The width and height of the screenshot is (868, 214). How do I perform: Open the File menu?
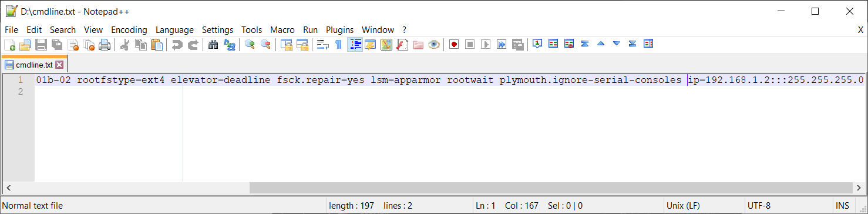click(x=12, y=30)
